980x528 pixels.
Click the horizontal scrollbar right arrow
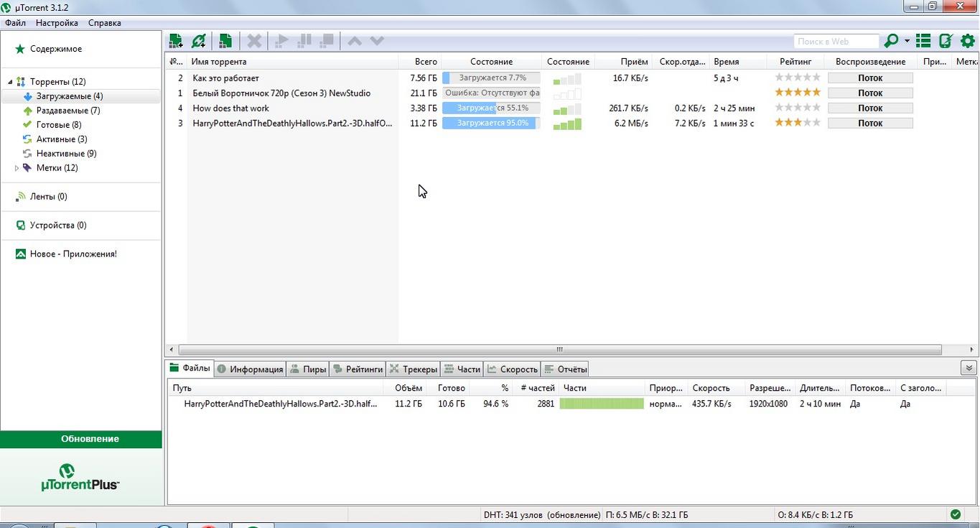tap(971, 350)
